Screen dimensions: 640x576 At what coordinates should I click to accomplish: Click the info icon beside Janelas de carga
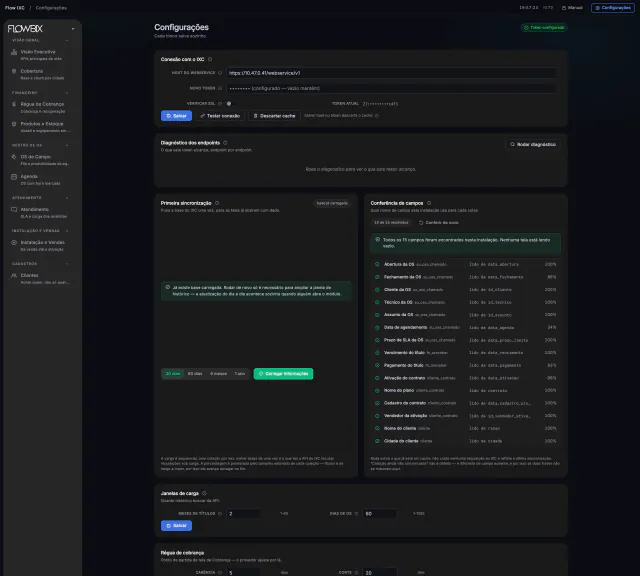[204, 493]
